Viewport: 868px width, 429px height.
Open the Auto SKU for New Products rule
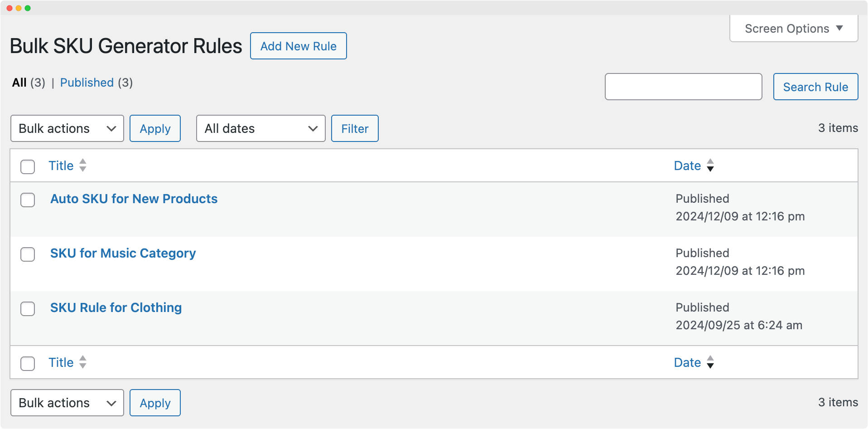pyautogui.click(x=133, y=199)
